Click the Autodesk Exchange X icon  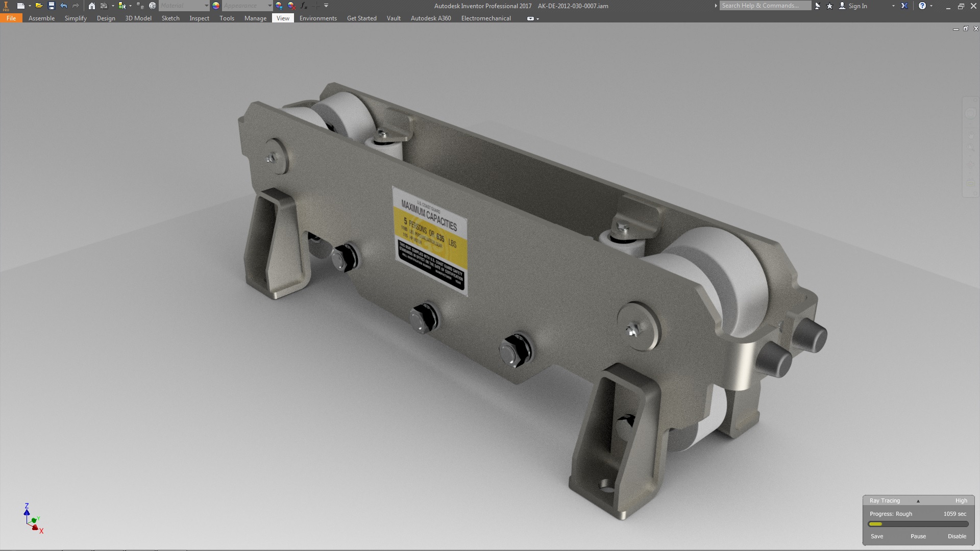904,6
